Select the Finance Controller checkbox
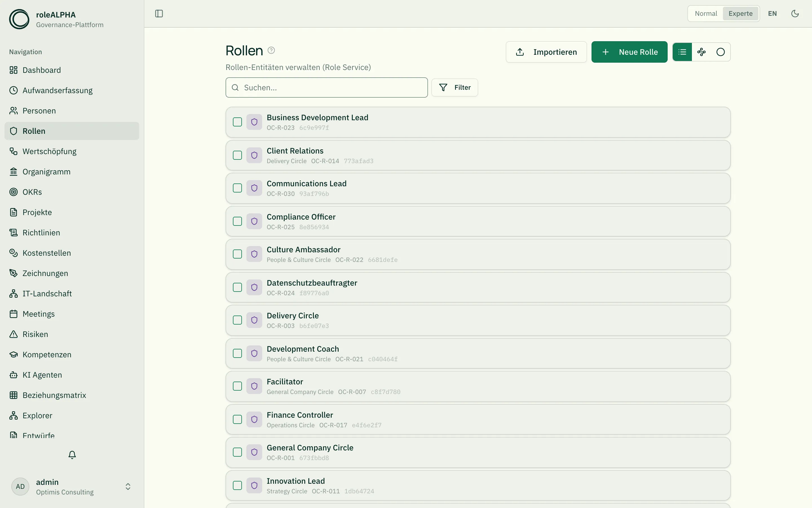This screenshot has height=508, width=812. (237, 419)
